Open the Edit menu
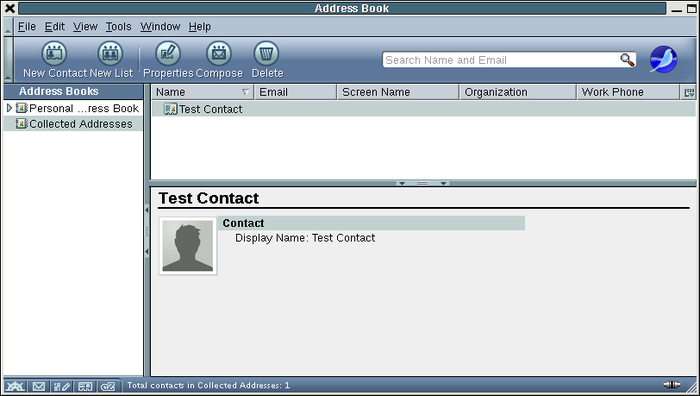The height and width of the screenshot is (396, 700). pos(54,27)
